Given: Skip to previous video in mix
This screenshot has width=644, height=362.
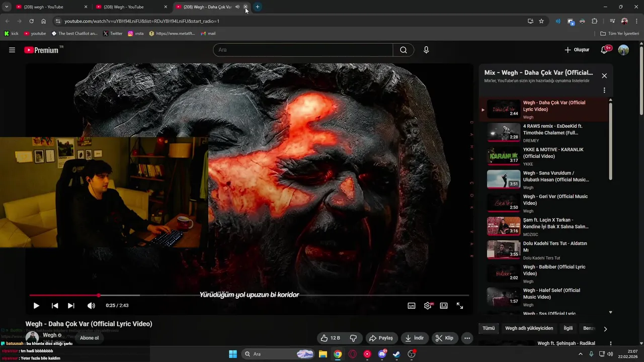Looking at the screenshot, I should [55, 306].
